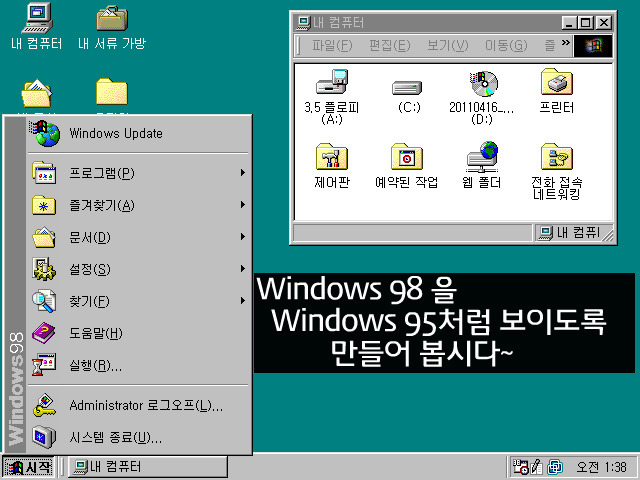
Task: Click the resize grip of 내 컴퓨터 window
Action: 608,236
